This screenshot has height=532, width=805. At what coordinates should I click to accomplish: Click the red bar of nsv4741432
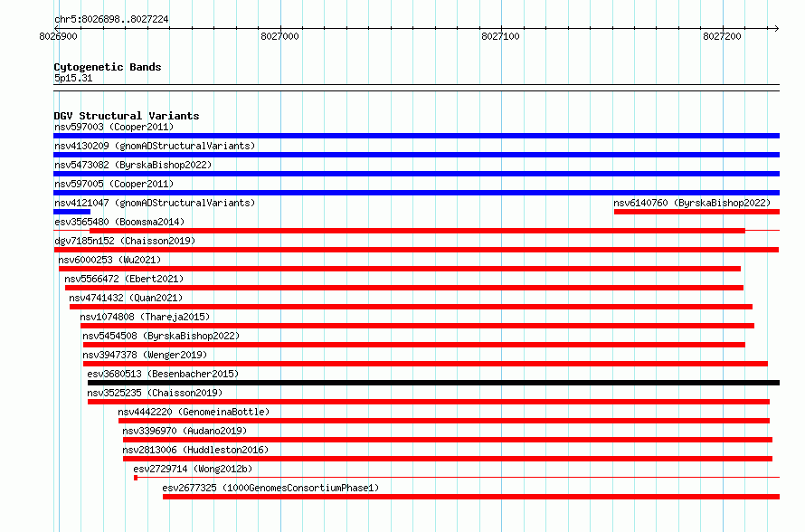click(411, 307)
